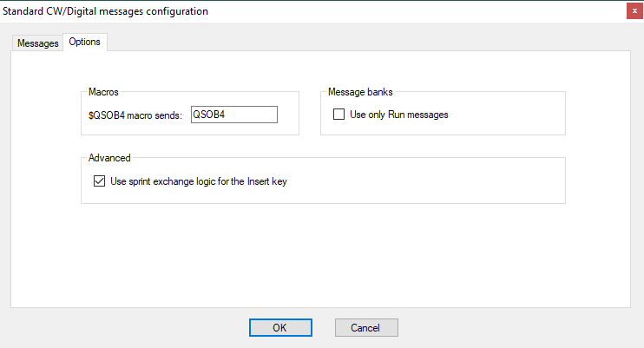Click the Advanced group heading
The image size is (644, 348).
pos(109,158)
